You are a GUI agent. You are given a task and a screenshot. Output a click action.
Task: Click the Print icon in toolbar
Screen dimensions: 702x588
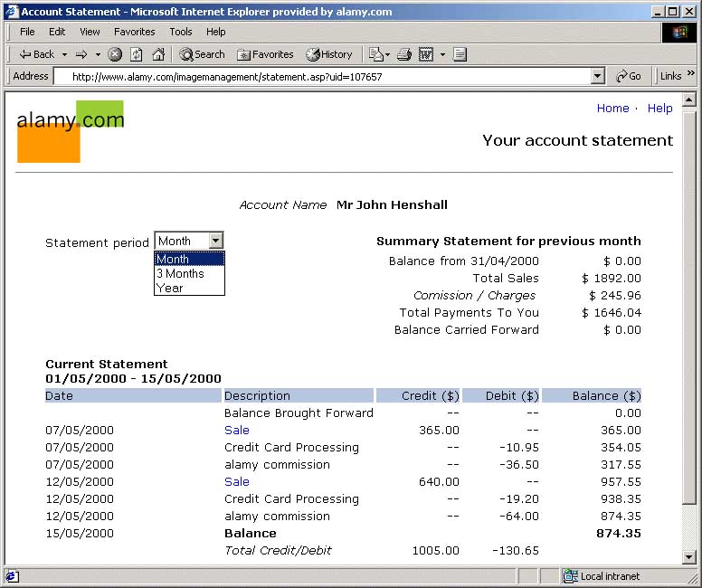pyautogui.click(x=404, y=54)
